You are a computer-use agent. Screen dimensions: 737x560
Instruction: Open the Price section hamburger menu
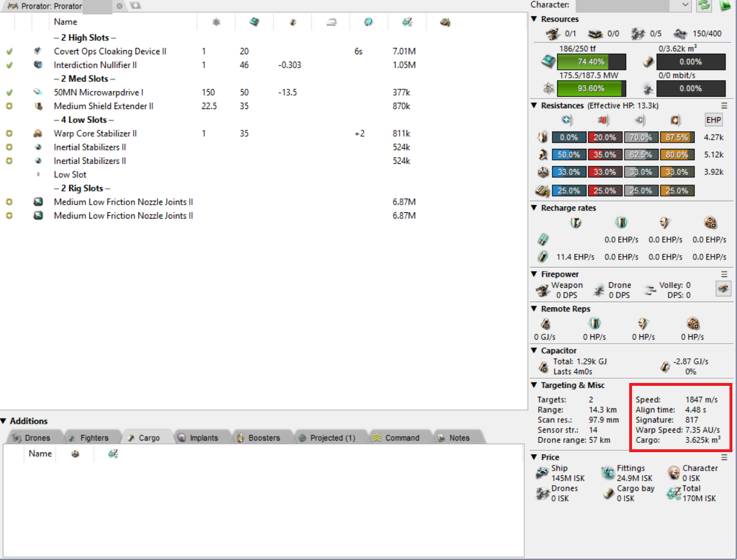click(x=724, y=457)
